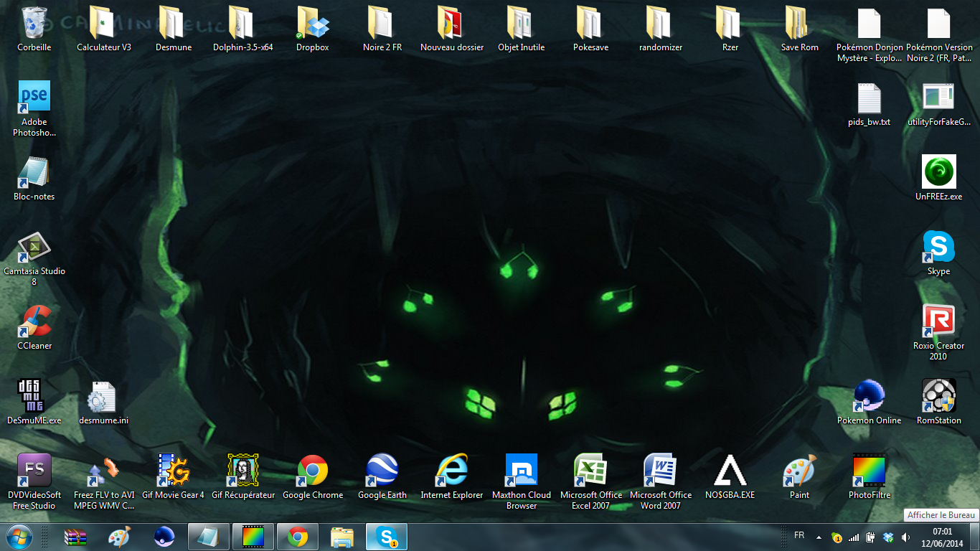Select the Google Earth shortcut
The width and height of the screenshot is (980, 551).
(382, 476)
